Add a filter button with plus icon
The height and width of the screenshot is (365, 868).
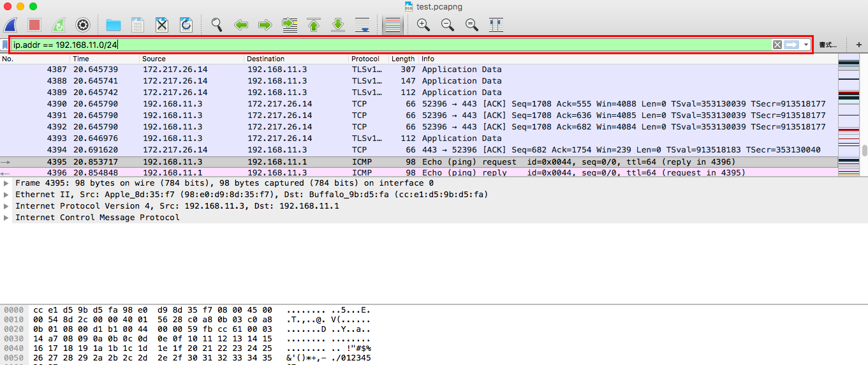coord(858,45)
